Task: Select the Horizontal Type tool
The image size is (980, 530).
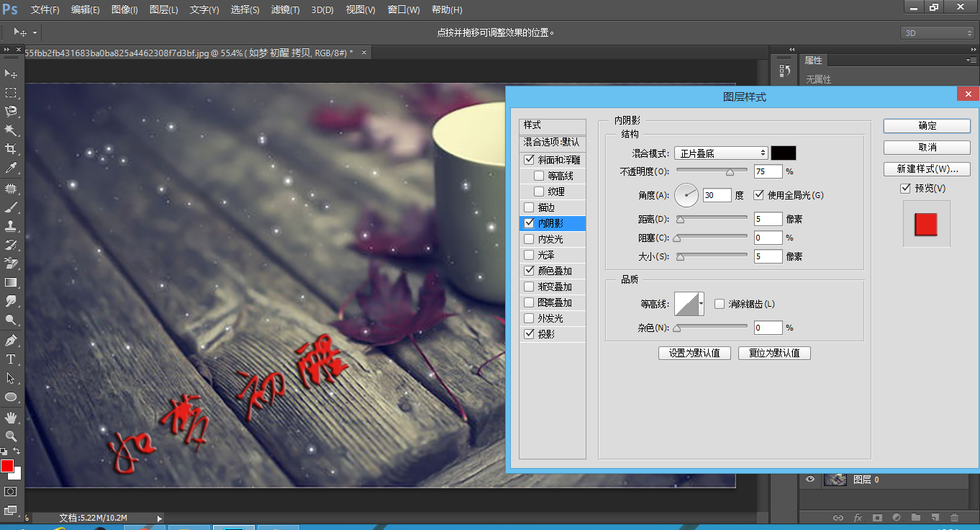Action: pos(11,359)
